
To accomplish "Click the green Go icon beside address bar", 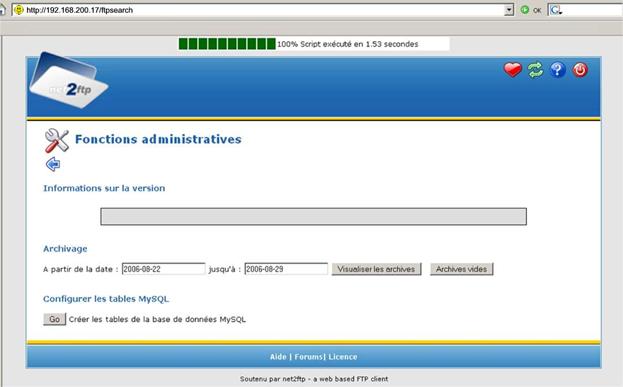I will coord(524,10).
